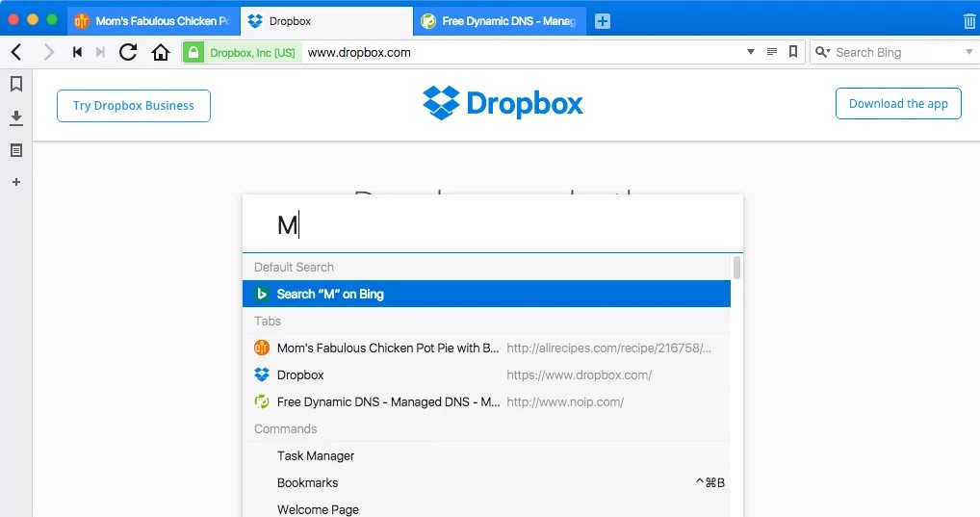This screenshot has height=517, width=980.
Task: Expand the address bar history dropdown
Action: coord(751,52)
